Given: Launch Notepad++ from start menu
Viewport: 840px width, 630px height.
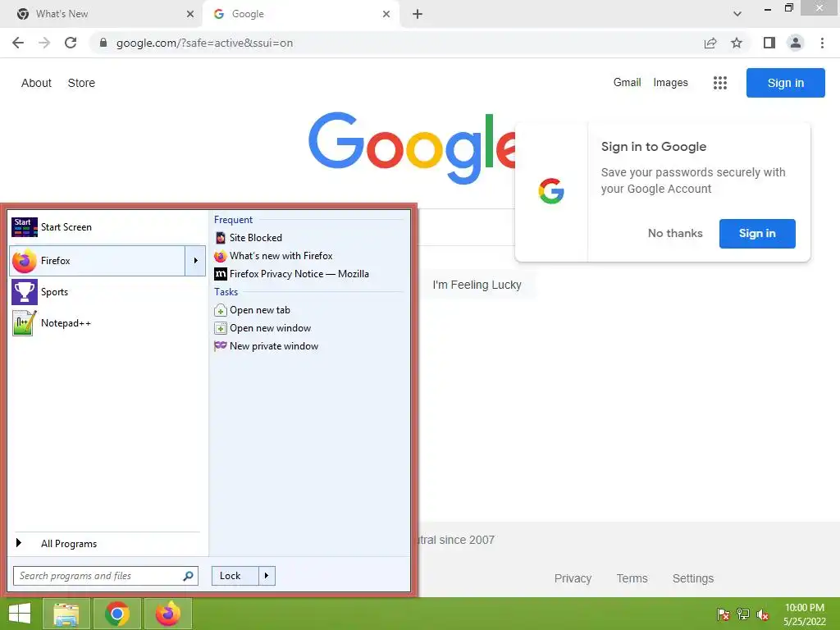Looking at the screenshot, I should [x=107, y=323].
